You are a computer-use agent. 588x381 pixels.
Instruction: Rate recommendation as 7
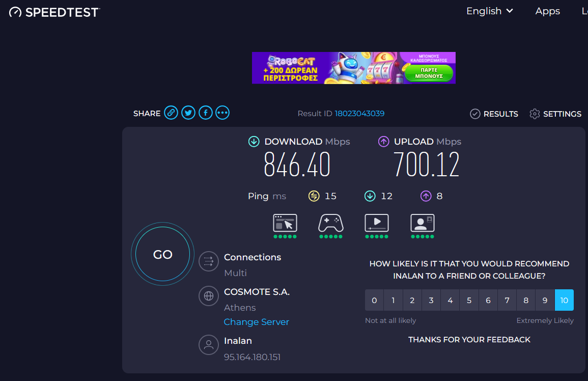click(x=507, y=300)
